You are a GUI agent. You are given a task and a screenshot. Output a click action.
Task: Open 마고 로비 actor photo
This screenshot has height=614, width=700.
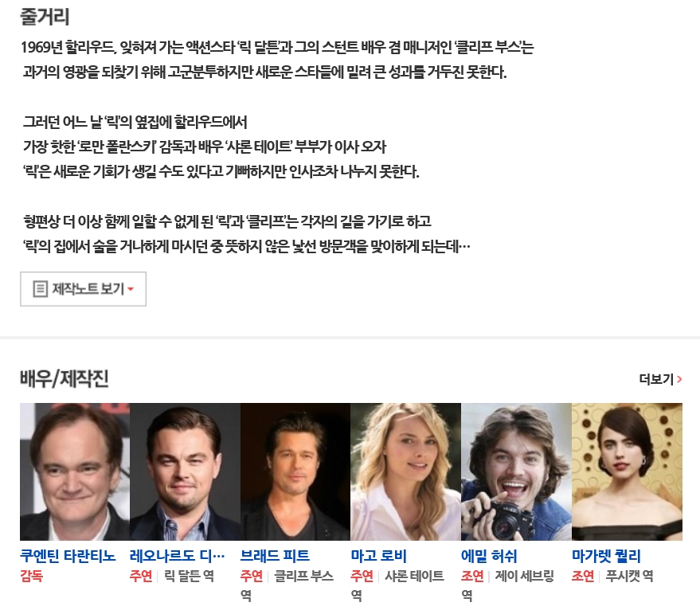406,471
